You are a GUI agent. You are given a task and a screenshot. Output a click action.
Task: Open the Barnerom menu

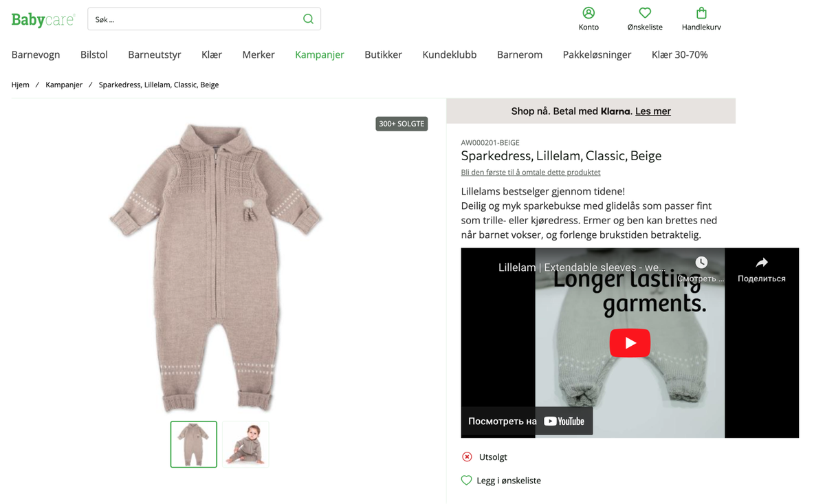(x=520, y=54)
